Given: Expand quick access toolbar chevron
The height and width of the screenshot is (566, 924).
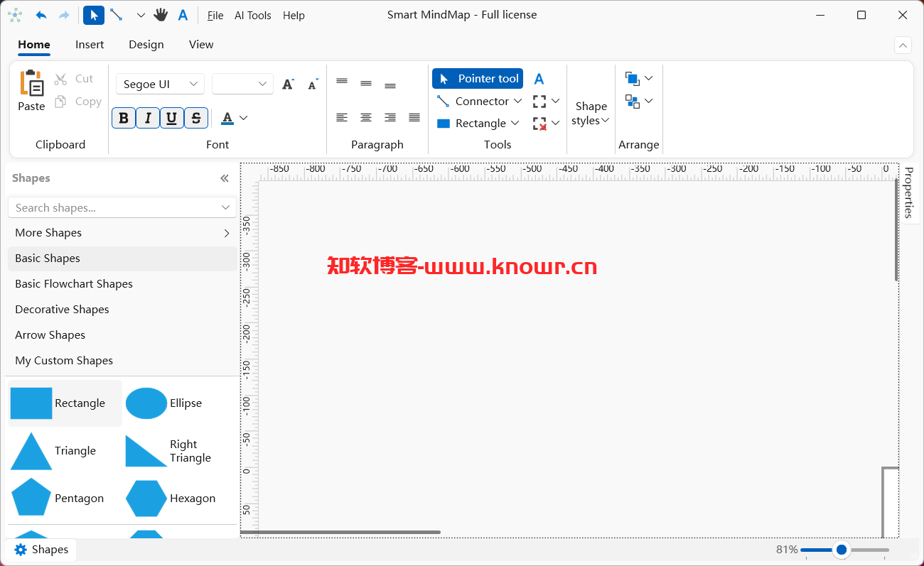Looking at the screenshot, I should (141, 15).
